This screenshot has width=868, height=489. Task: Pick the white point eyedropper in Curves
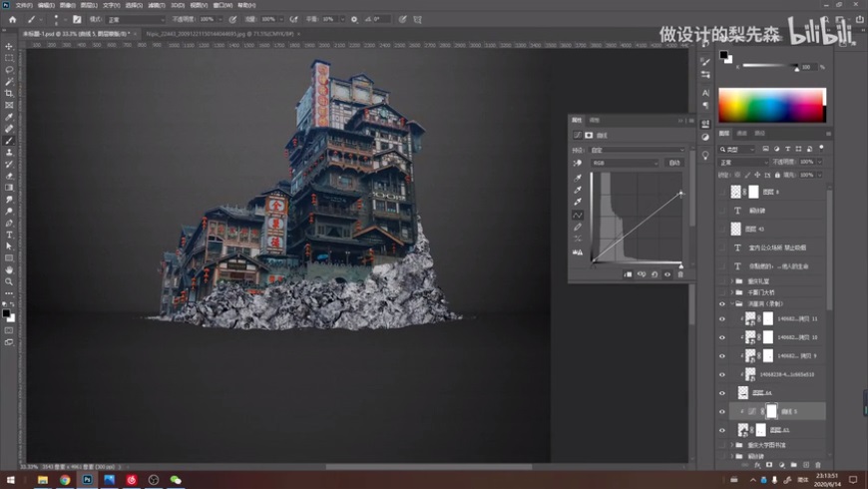tap(578, 202)
